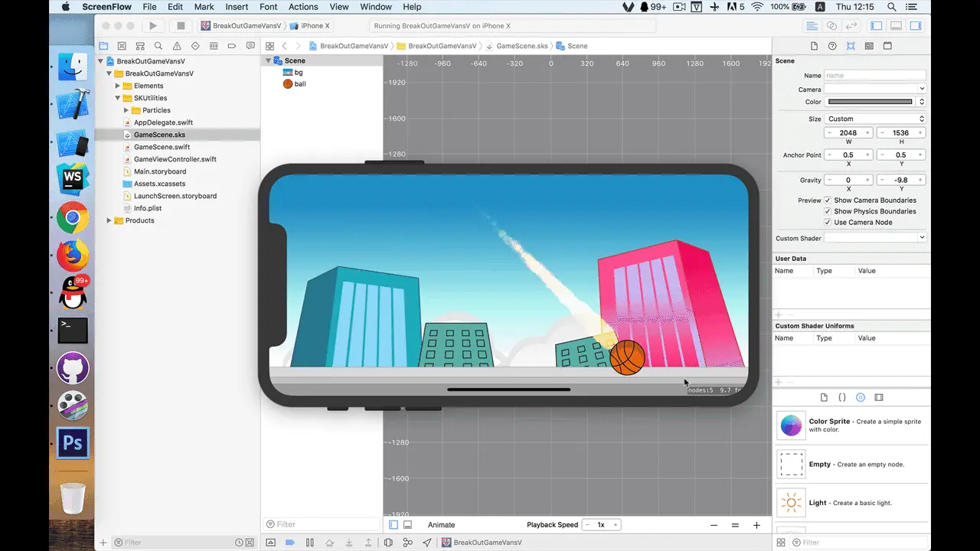The height and width of the screenshot is (551, 980).
Task: Show the Actions inspector calendar icon
Action: point(887,46)
